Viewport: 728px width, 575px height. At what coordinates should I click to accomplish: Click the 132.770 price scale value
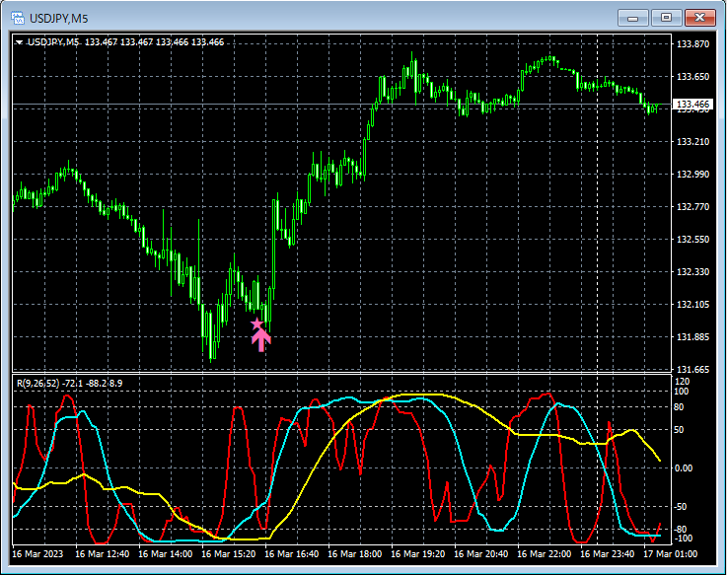coord(692,206)
